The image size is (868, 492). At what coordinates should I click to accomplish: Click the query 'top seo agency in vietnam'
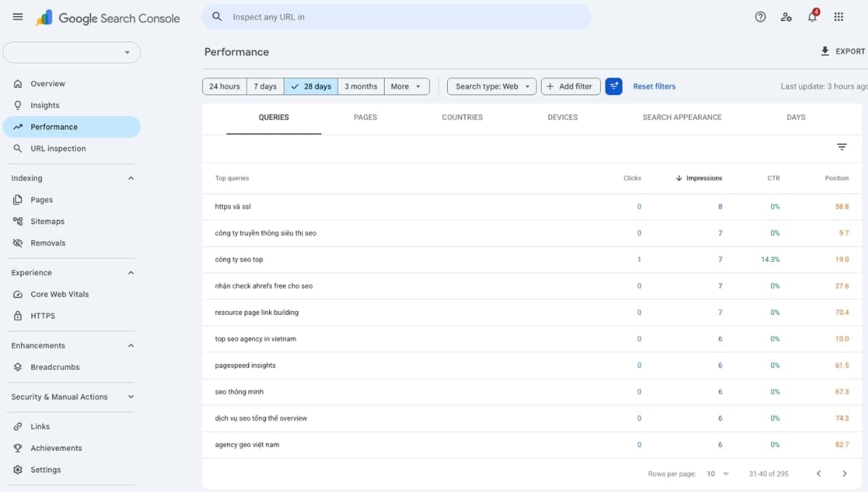click(255, 339)
